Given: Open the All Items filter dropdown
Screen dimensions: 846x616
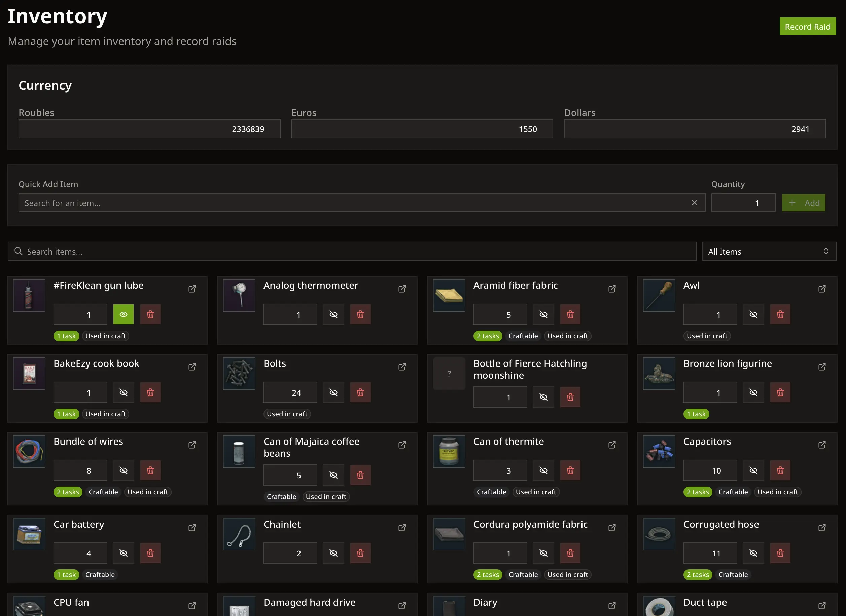Looking at the screenshot, I should pos(768,251).
